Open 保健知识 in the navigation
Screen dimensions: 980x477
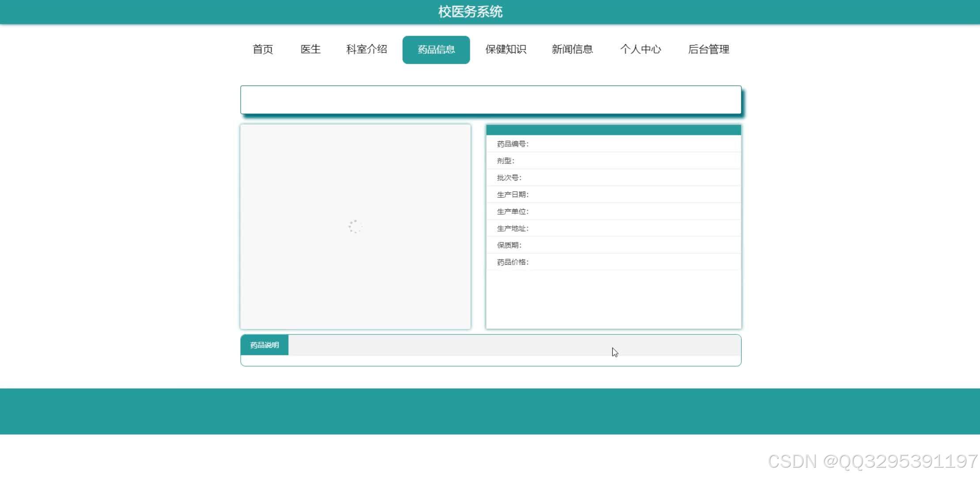[506, 49]
